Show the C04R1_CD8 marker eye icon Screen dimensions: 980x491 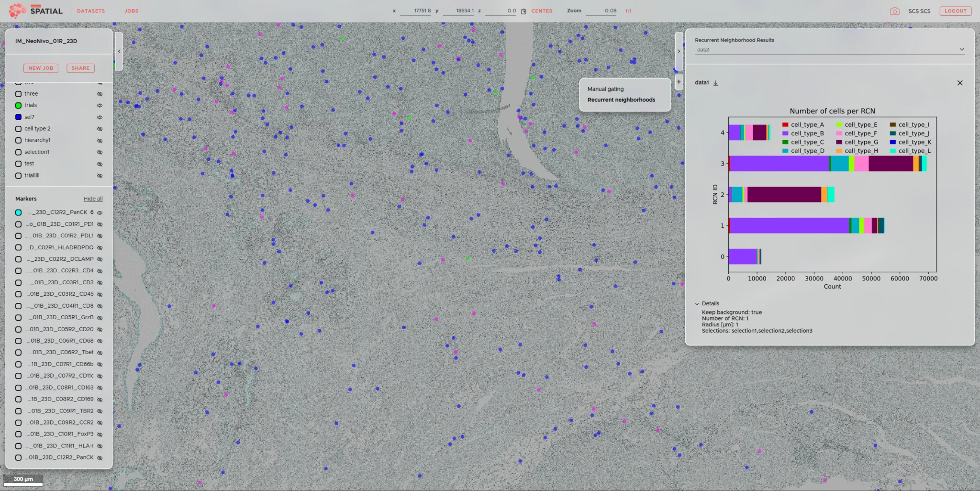tap(100, 306)
